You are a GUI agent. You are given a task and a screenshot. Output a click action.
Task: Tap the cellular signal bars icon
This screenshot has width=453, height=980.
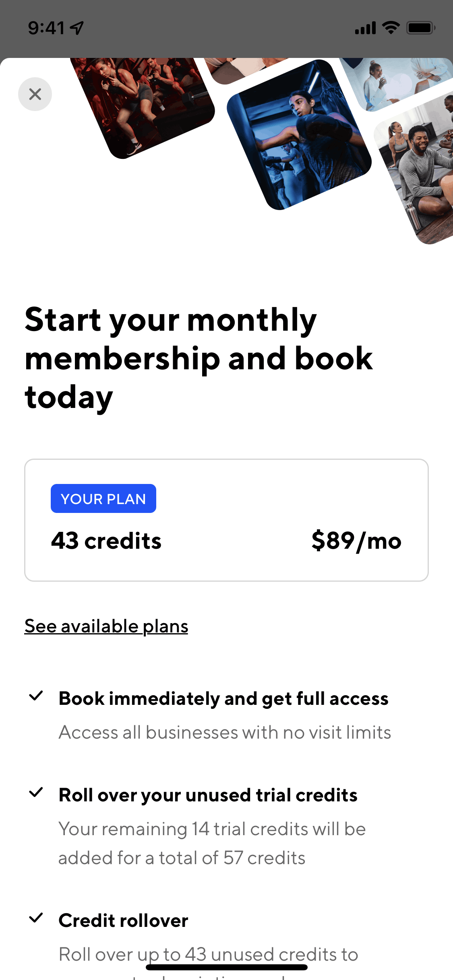pos(365,28)
